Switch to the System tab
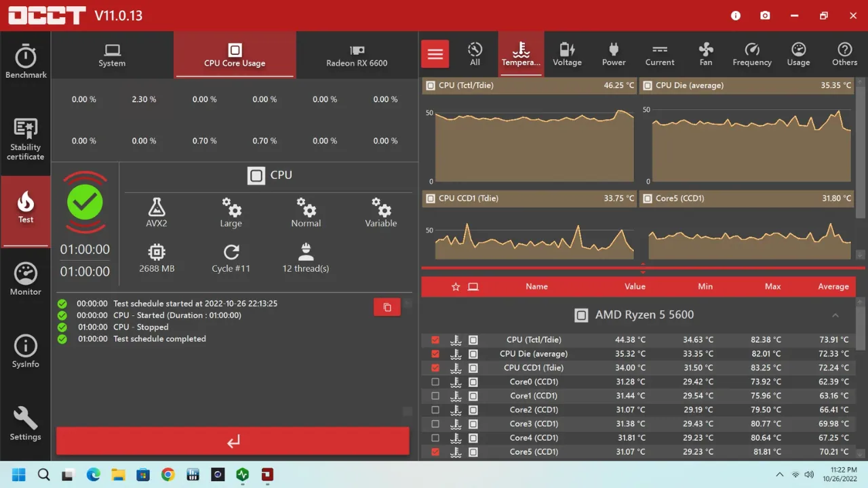868x488 pixels. (112, 55)
